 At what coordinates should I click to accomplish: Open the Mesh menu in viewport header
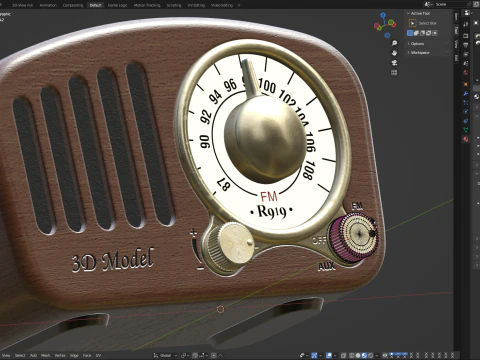coord(45,355)
